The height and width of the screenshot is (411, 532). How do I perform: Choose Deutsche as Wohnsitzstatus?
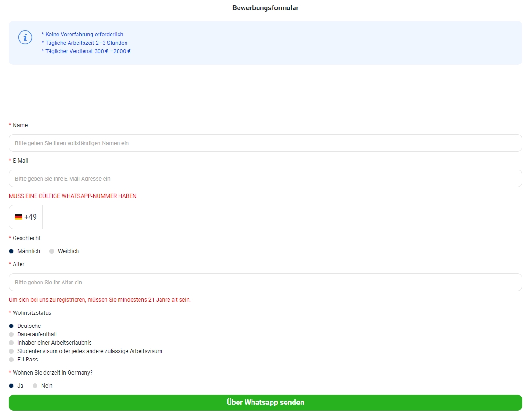point(11,326)
